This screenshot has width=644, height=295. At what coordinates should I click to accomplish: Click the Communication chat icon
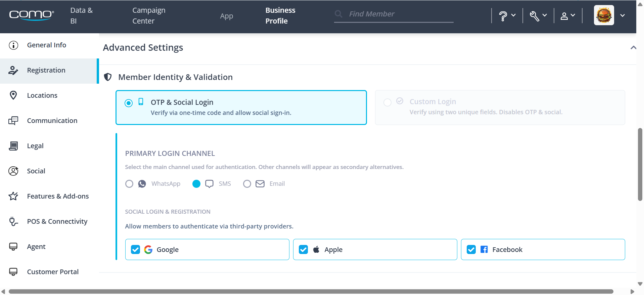coord(13,121)
